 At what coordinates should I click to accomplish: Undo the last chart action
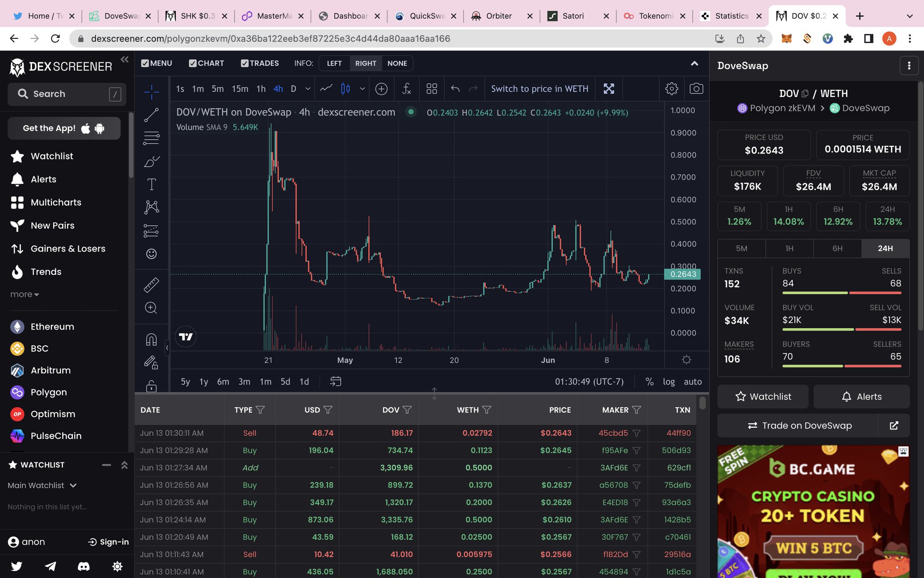click(x=455, y=89)
